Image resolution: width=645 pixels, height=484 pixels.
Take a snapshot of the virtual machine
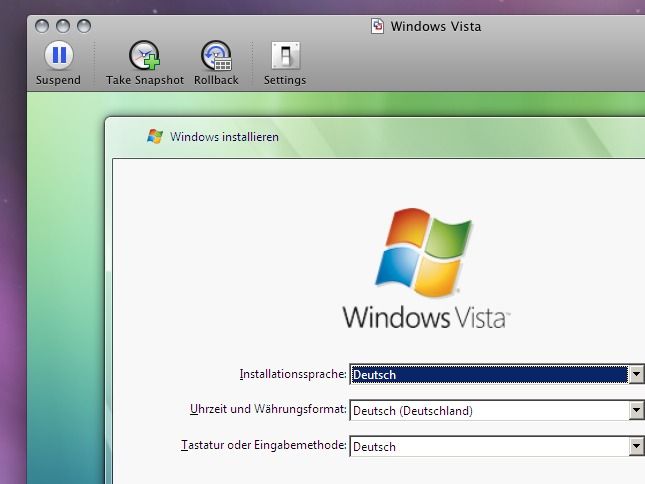[x=145, y=56]
